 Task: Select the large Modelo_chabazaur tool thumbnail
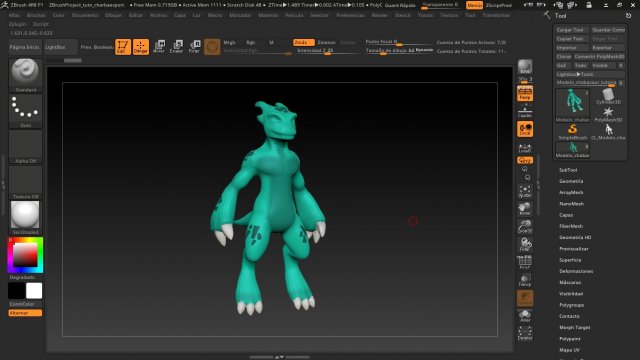[572, 105]
